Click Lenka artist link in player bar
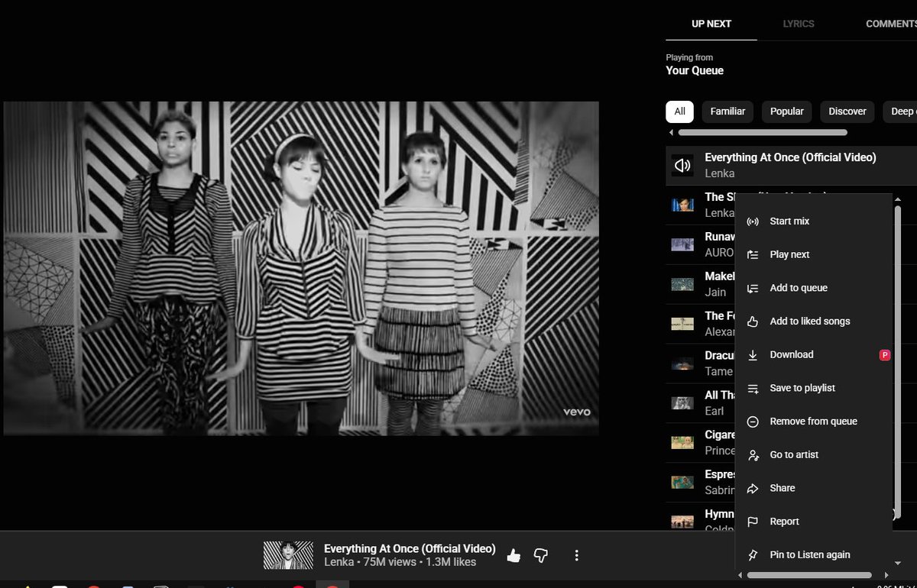The width and height of the screenshot is (917, 588). [339, 562]
